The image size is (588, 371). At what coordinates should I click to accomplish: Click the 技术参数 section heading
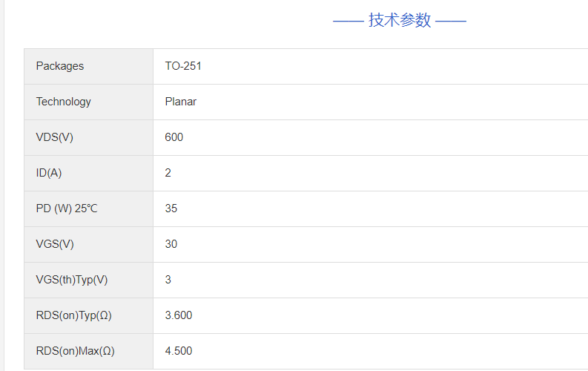click(x=400, y=20)
